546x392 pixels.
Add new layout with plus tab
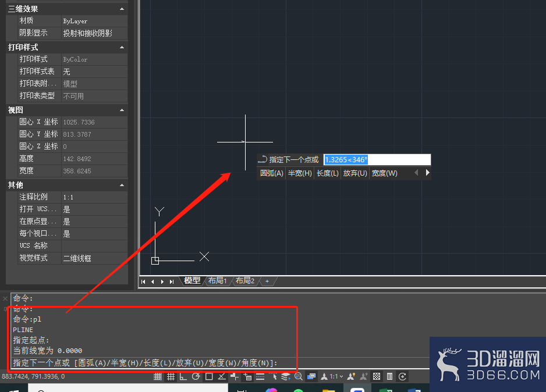pos(267,281)
